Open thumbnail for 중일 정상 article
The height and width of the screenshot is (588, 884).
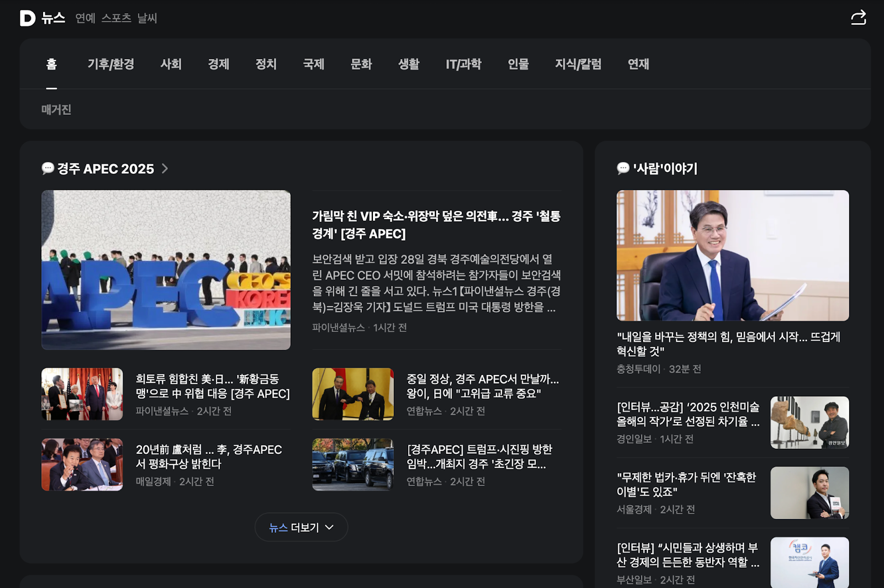(353, 394)
